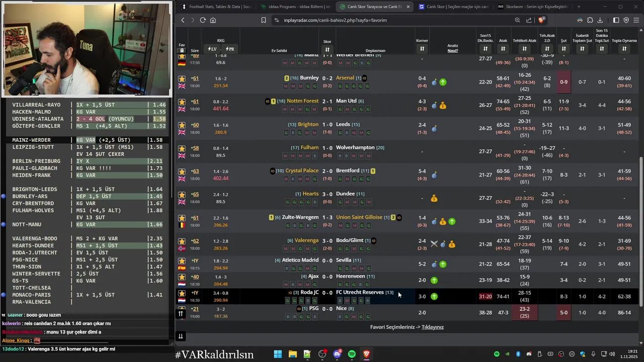This screenshot has width=644, height=362.
Task: Toggle favorite star for Brighton - Leeds
Action: pyautogui.click(x=182, y=125)
